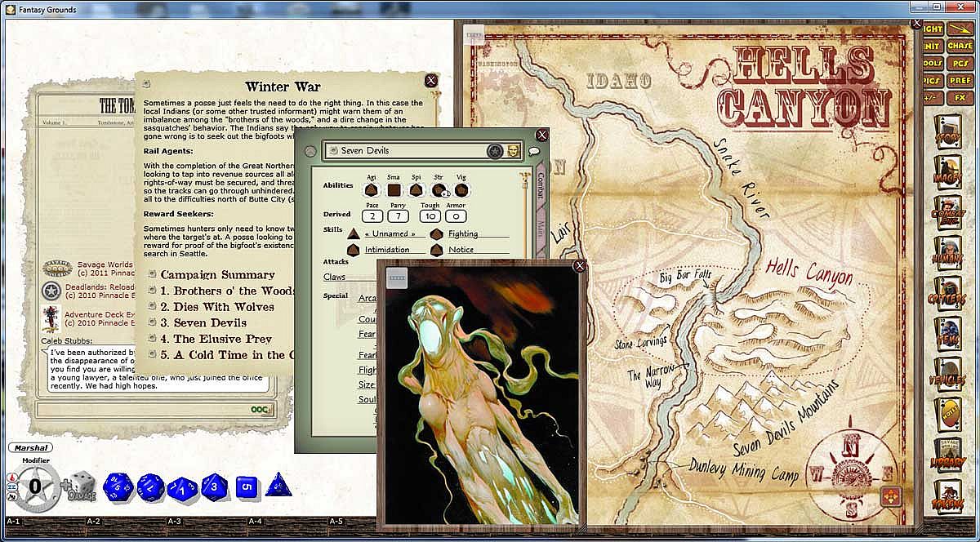Click the Big Bar Falls map label
This screenshot has height=542, width=980.
pos(684,278)
